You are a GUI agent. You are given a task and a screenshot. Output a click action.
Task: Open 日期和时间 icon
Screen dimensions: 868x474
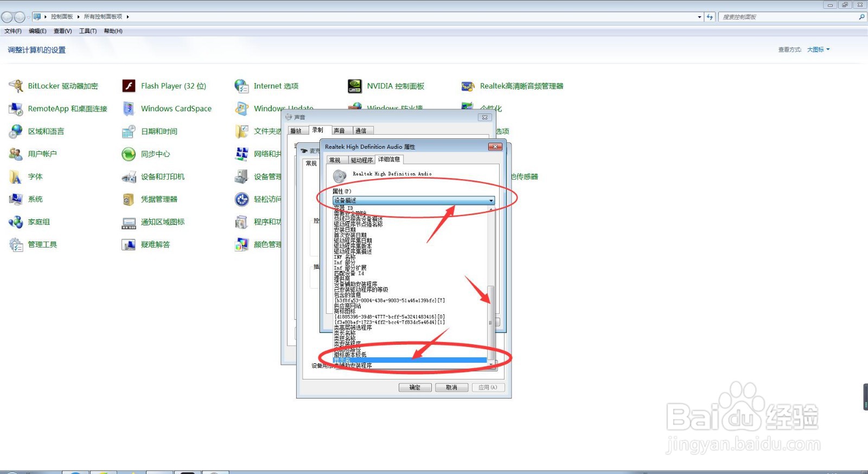click(129, 131)
